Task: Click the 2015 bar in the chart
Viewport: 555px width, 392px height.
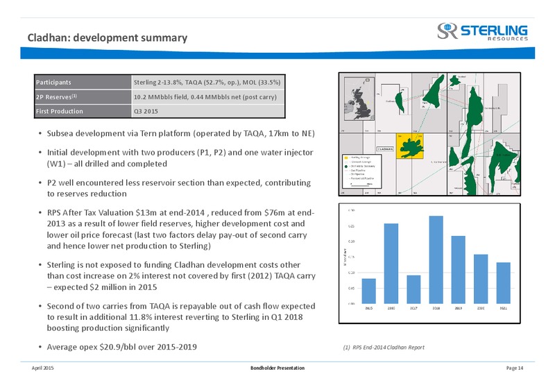Action: [x=369, y=291]
